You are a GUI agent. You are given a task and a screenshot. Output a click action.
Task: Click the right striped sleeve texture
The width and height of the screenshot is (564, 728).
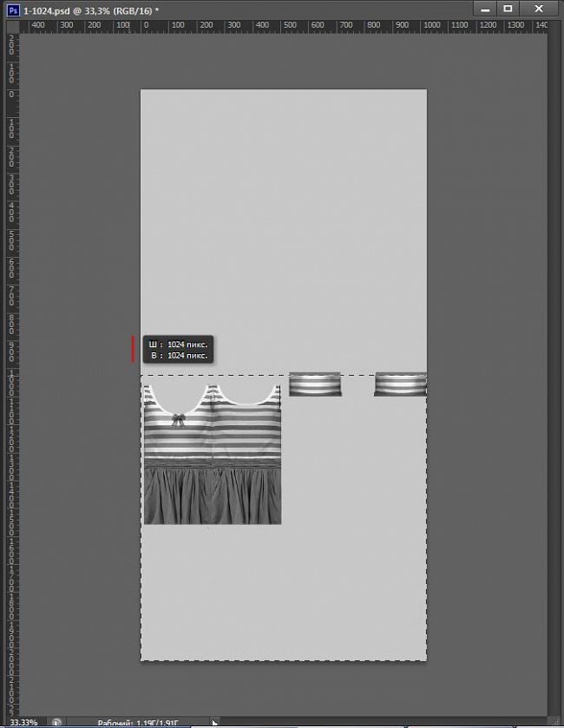(400, 384)
